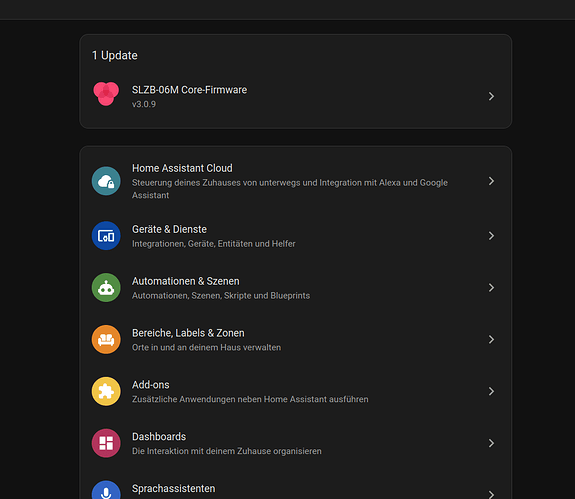The width and height of the screenshot is (575, 499).
Task: Expand Home Assistant Cloud via its chevron
Action: (x=491, y=181)
